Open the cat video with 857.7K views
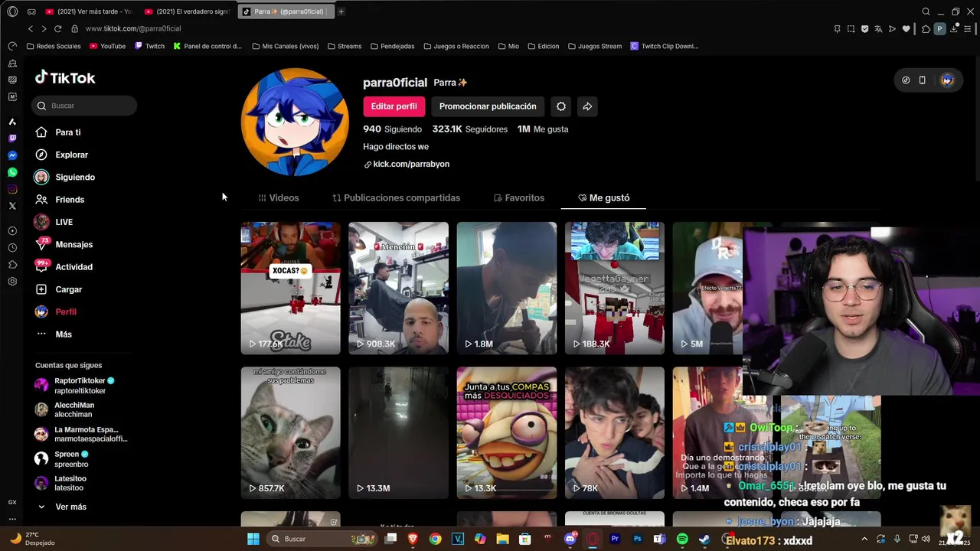 [290, 432]
